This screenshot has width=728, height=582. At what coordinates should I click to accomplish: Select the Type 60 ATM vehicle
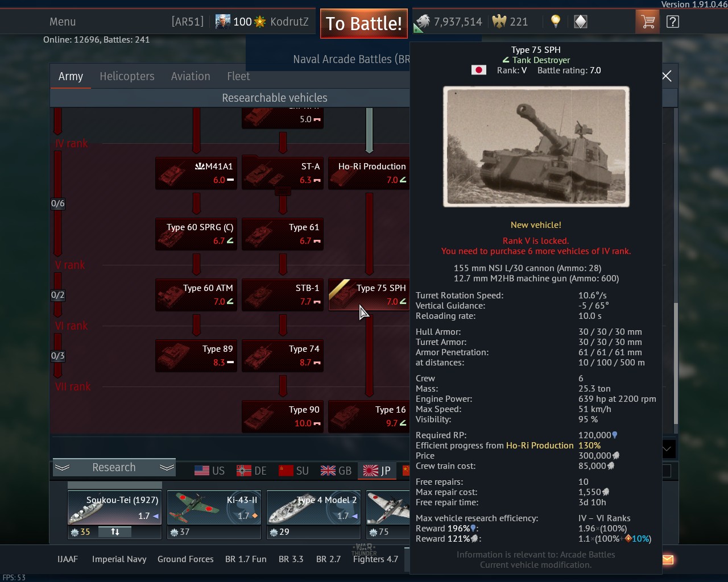[x=196, y=294]
